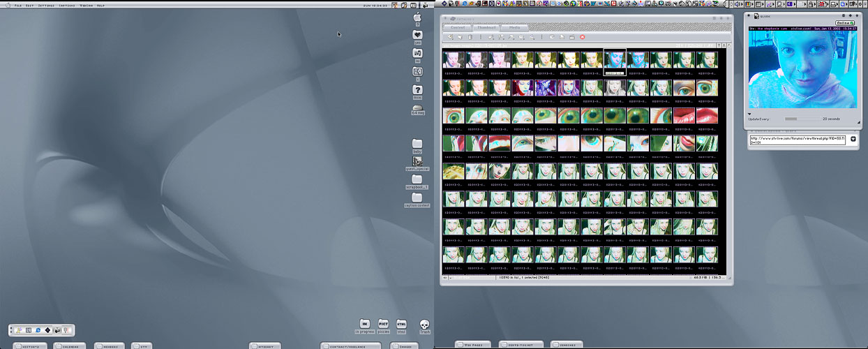
Task: Open the 'in progress' IN folder icon
Action: (364, 324)
